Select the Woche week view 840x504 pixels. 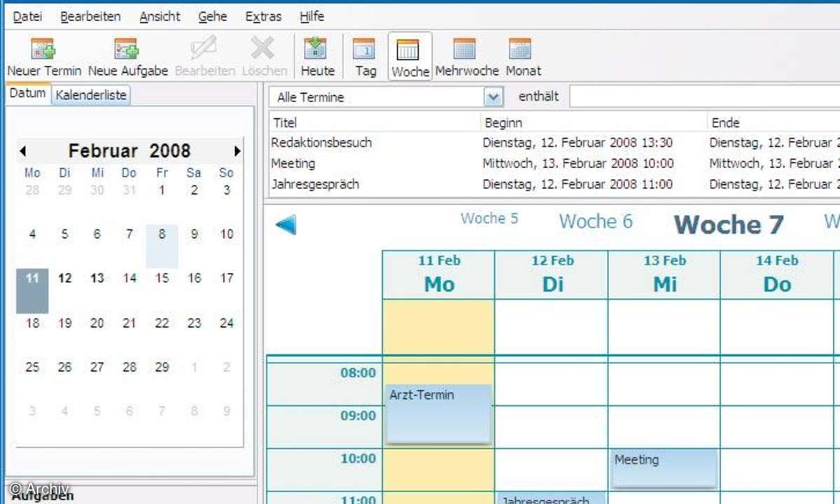409,57
